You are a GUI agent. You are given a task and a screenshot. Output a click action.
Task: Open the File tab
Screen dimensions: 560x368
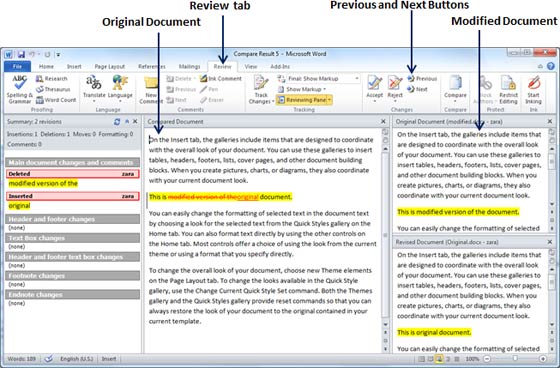pos(17,66)
